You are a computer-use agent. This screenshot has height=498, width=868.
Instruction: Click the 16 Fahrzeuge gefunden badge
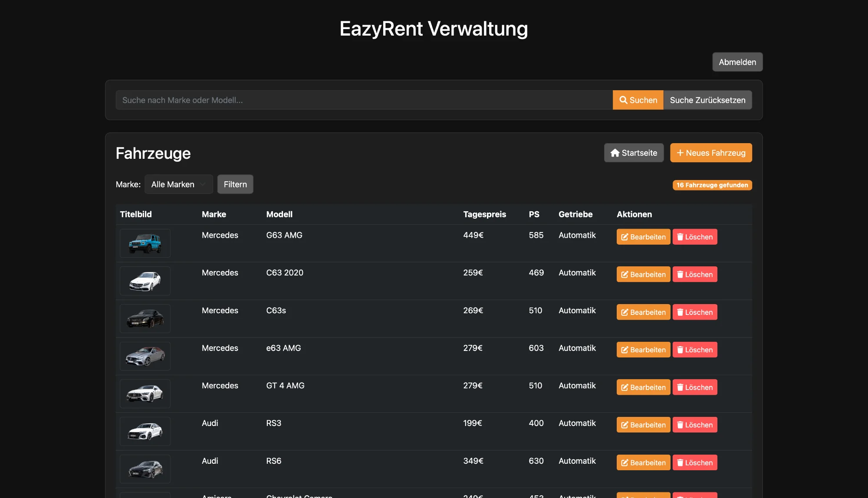pos(712,185)
